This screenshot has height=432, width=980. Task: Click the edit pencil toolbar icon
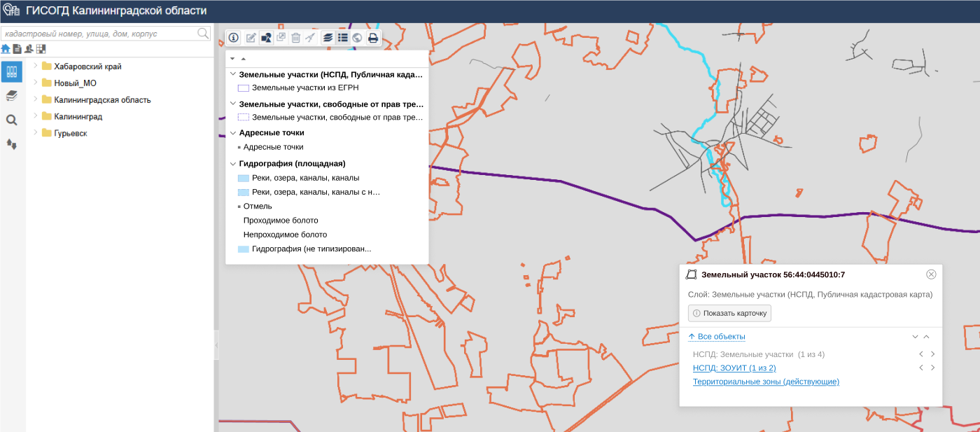coord(251,38)
